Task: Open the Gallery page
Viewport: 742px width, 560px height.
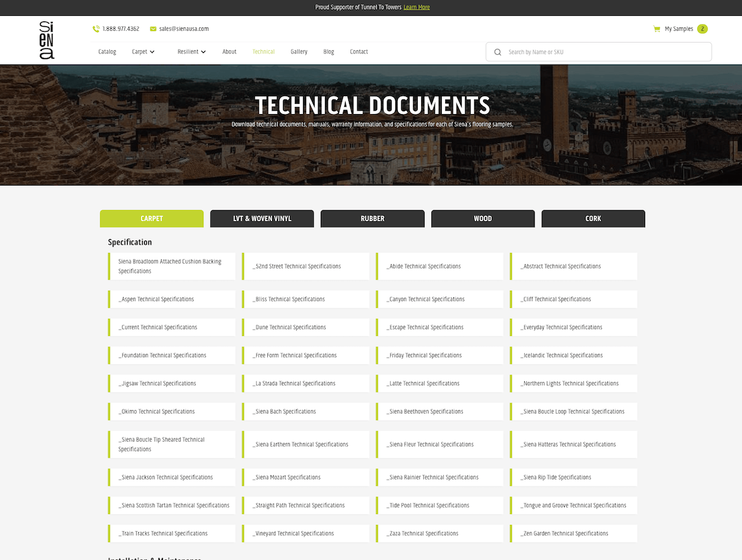Action: [299, 52]
